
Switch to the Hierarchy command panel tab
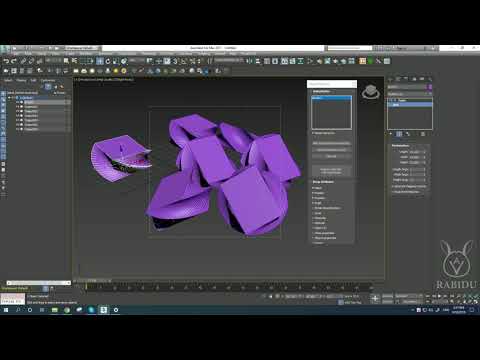[406, 79]
